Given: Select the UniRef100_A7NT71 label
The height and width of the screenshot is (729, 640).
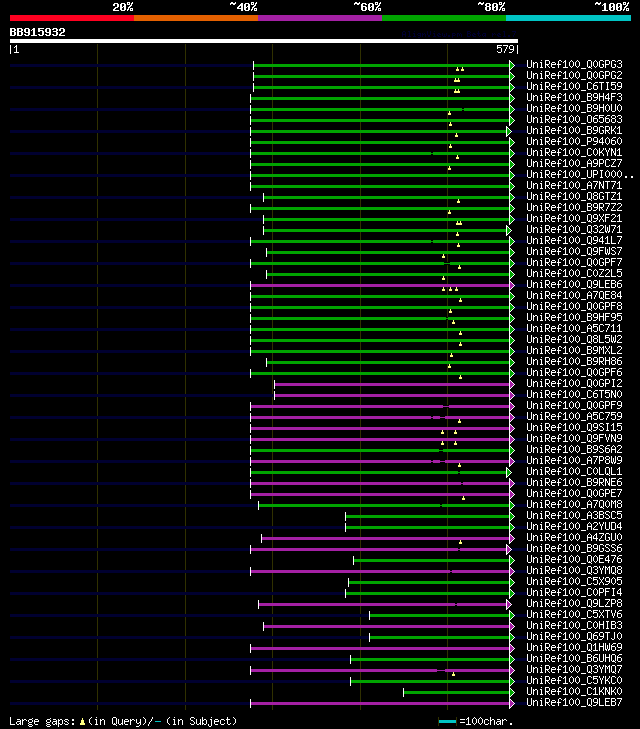Looking at the screenshot, I should [x=574, y=186].
